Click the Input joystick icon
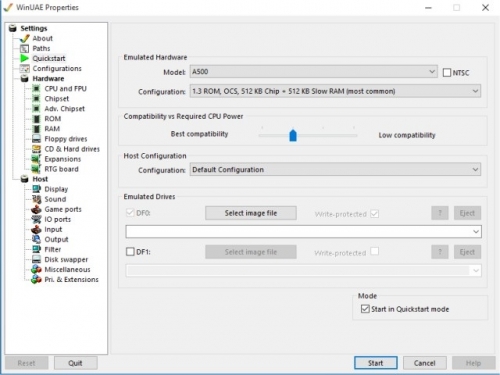Screen dimensions: 500x375 [36, 229]
